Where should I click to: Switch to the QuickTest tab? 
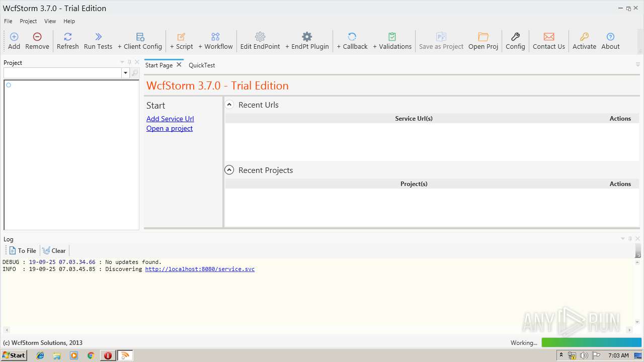[x=202, y=65]
